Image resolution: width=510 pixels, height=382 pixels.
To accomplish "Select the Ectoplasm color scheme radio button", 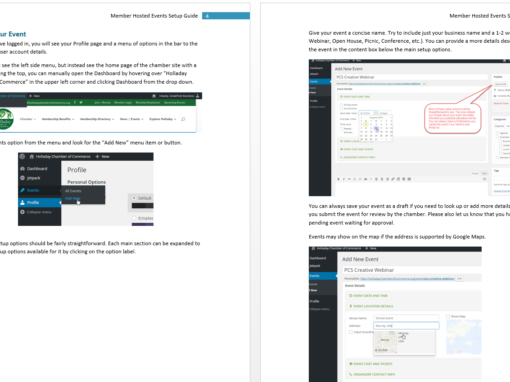I will (x=134, y=218).
